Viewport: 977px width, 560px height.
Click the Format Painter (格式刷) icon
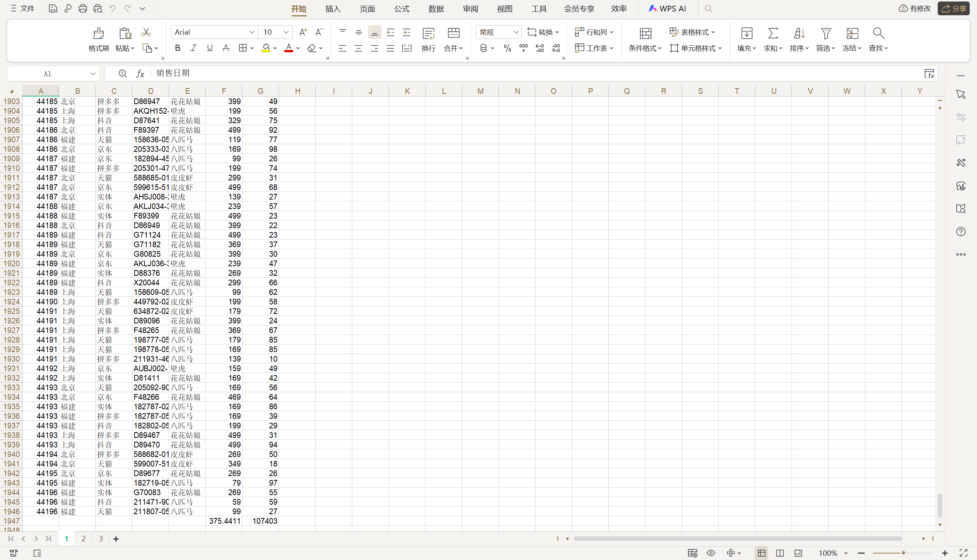click(x=98, y=34)
